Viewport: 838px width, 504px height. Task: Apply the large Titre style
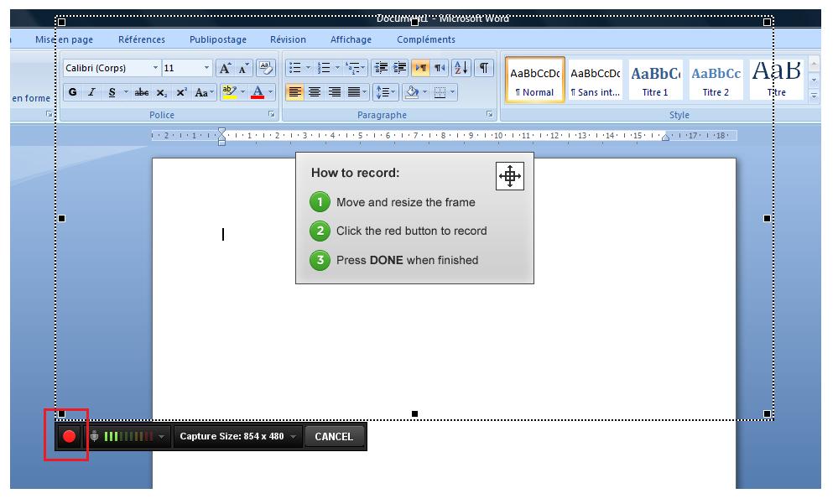click(x=777, y=80)
